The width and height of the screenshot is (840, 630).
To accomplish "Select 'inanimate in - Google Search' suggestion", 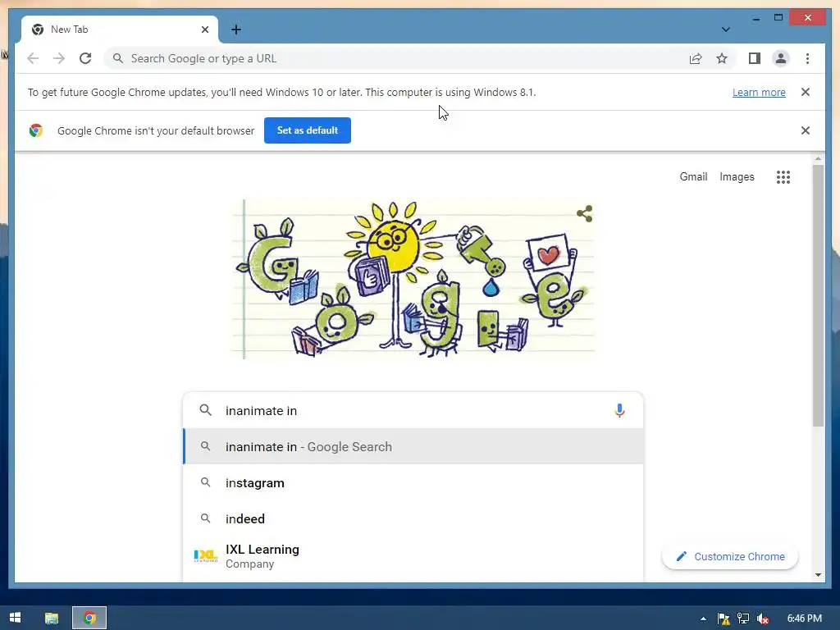I will (x=413, y=446).
